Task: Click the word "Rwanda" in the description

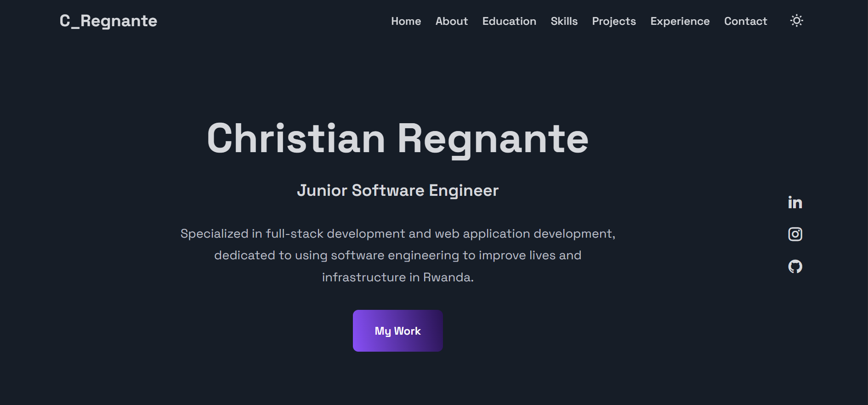Action: 448,277
